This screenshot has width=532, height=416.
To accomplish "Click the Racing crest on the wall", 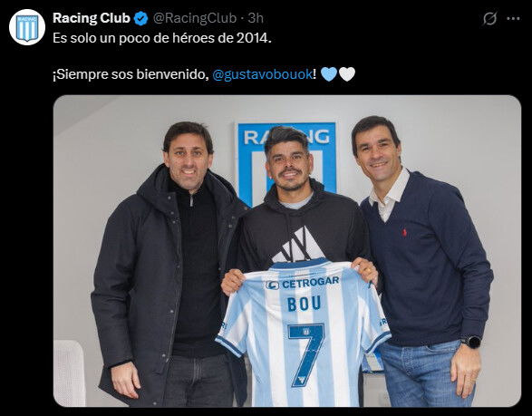I will pyautogui.click(x=286, y=163).
